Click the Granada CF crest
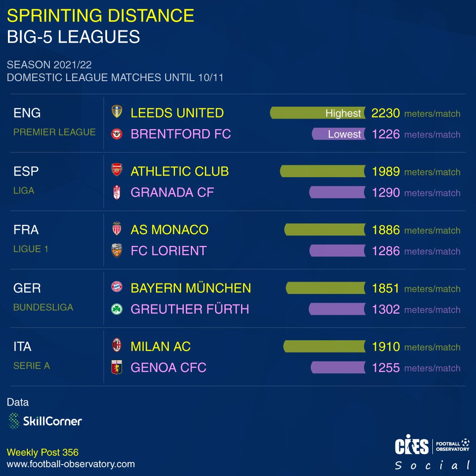The image size is (476, 476). [116, 192]
